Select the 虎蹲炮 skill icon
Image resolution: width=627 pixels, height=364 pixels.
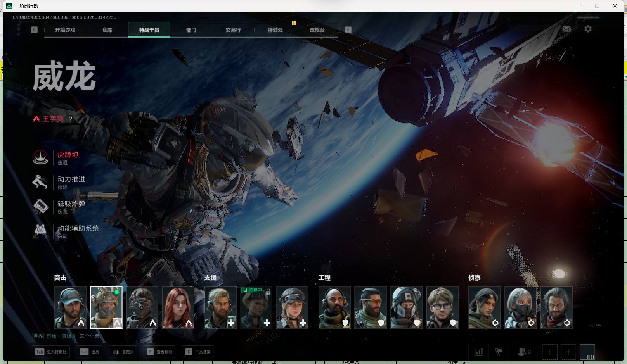click(x=40, y=157)
